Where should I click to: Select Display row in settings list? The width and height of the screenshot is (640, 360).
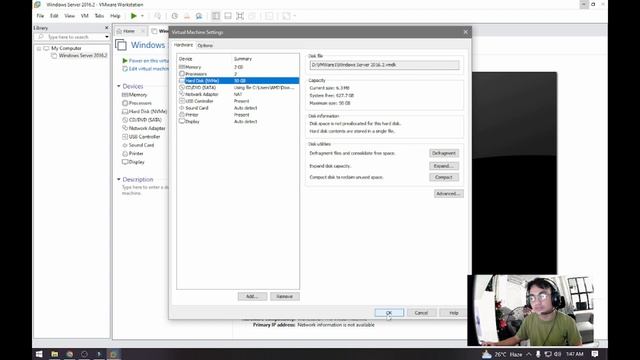[238, 122]
